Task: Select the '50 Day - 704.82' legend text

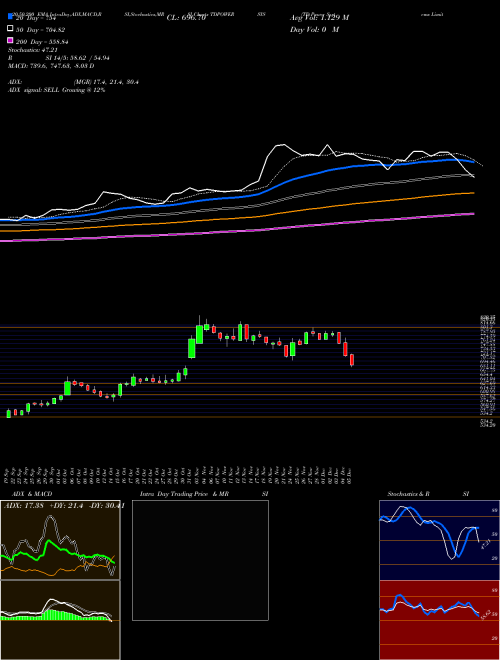Action: pyautogui.click(x=41, y=29)
